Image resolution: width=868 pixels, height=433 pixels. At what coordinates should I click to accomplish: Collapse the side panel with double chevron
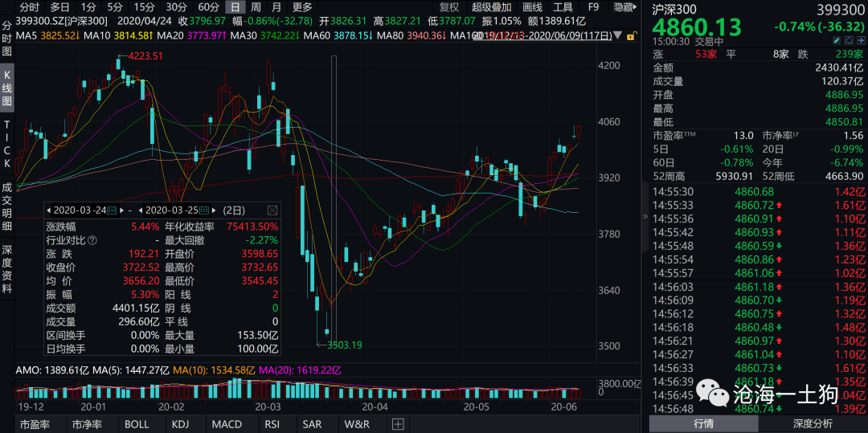click(645, 217)
